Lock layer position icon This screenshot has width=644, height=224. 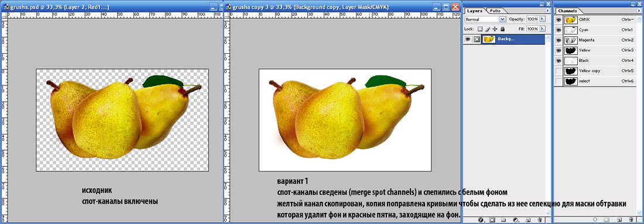click(495, 29)
